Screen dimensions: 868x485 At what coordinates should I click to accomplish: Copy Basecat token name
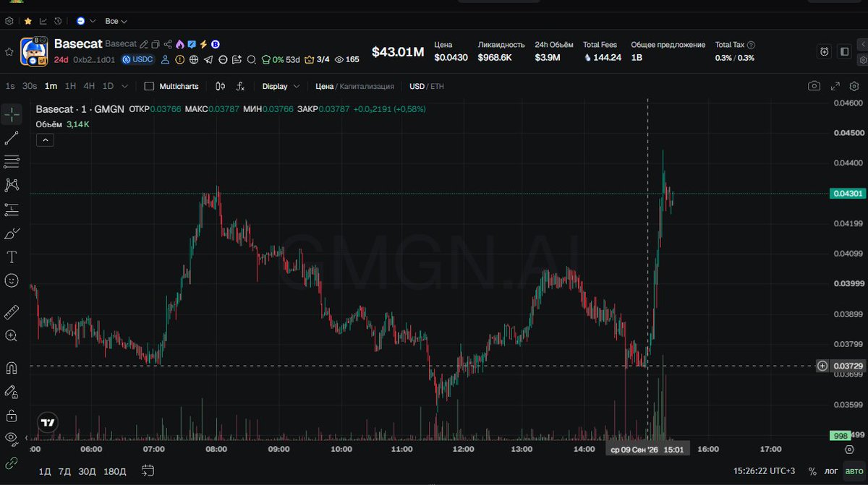click(x=156, y=44)
